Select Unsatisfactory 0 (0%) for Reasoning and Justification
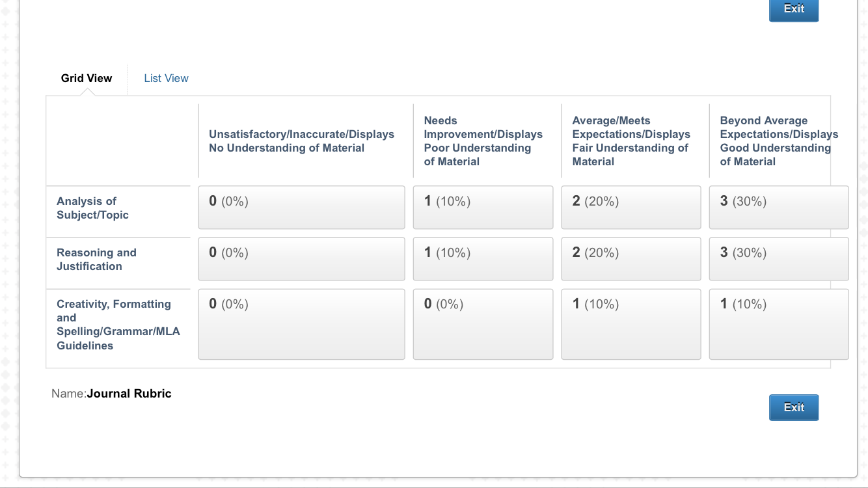This screenshot has height=488, width=868. (301, 259)
